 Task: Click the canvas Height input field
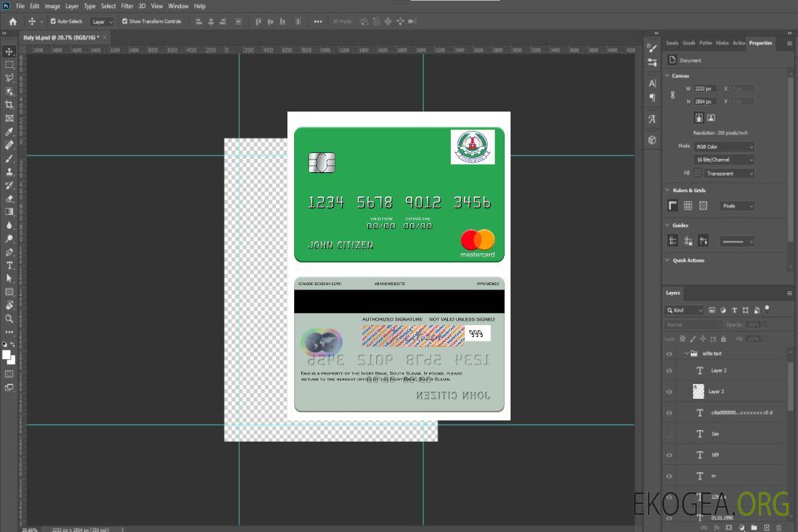[x=705, y=102]
